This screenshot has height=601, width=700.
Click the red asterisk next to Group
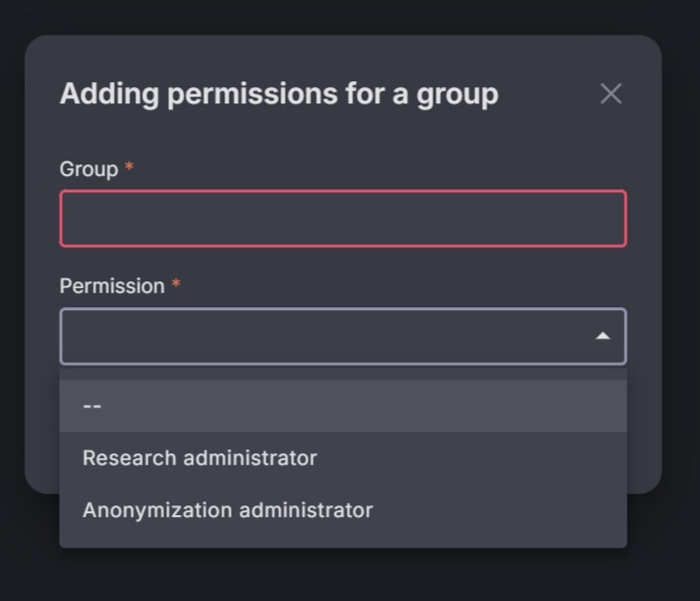129,168
